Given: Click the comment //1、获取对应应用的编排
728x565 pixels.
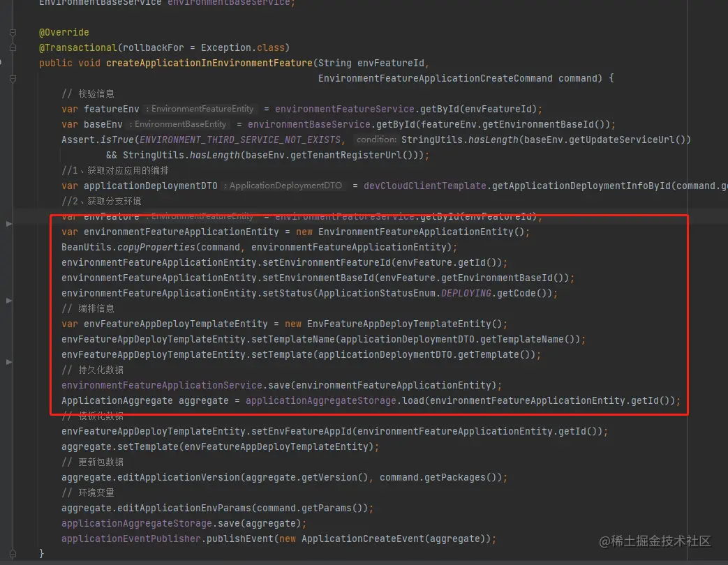Looking at the screenshot, I should [115, 170].
